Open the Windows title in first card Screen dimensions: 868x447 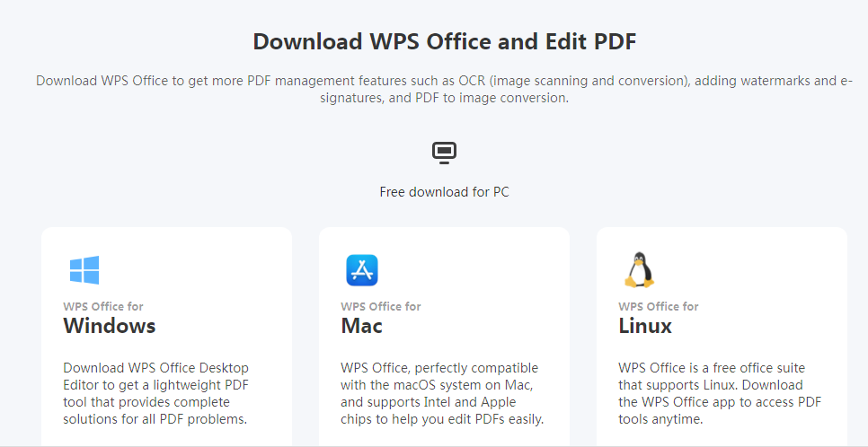[x=110, y=326]
